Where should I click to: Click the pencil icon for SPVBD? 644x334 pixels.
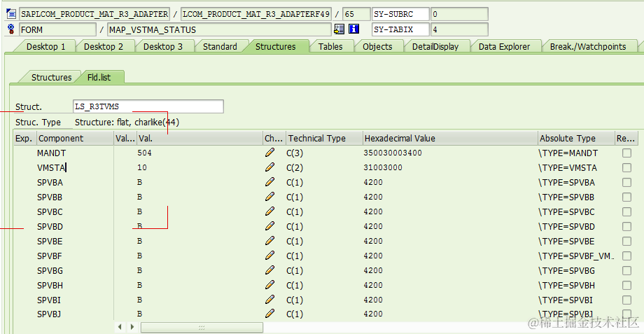click(x=269, y=226)
